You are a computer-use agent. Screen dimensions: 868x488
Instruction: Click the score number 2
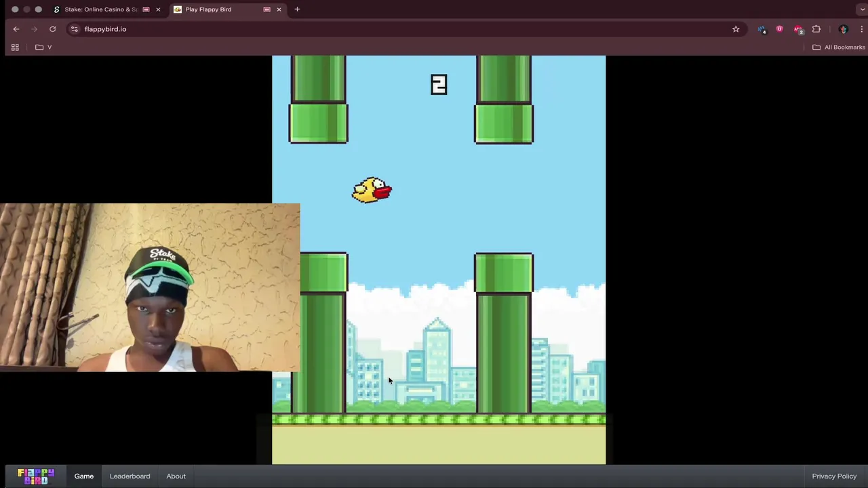tap(439, 85)
